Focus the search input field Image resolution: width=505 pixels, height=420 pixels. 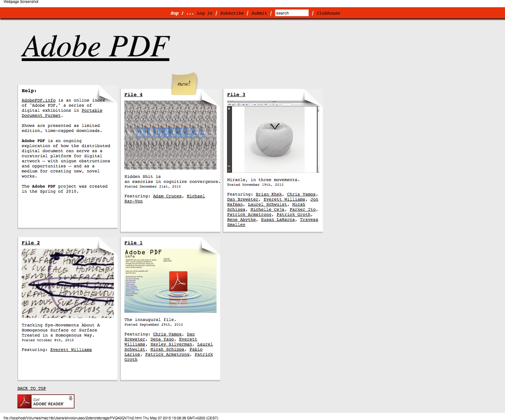point(292,13)
